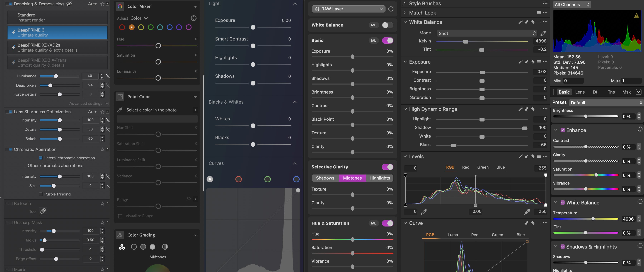This screenshot has height=272, width=644.
Task: Open Exposure panel three-dot options menu
Action: (545, 62)
